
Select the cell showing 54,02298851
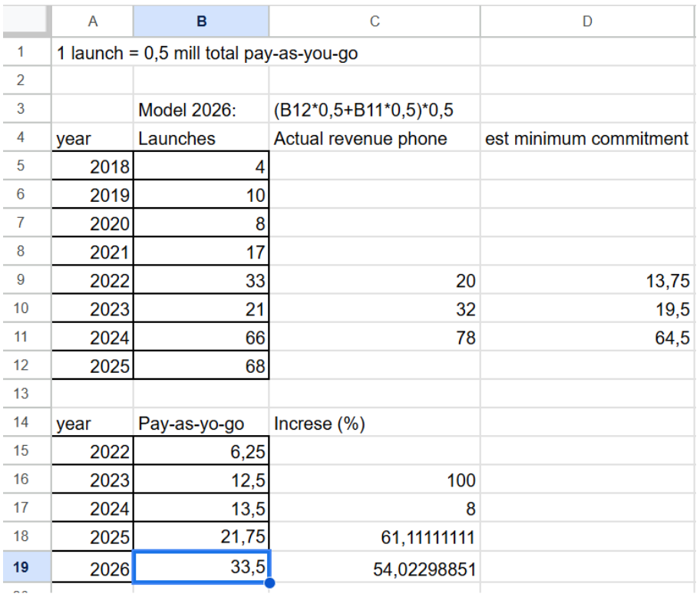(375, 569)
